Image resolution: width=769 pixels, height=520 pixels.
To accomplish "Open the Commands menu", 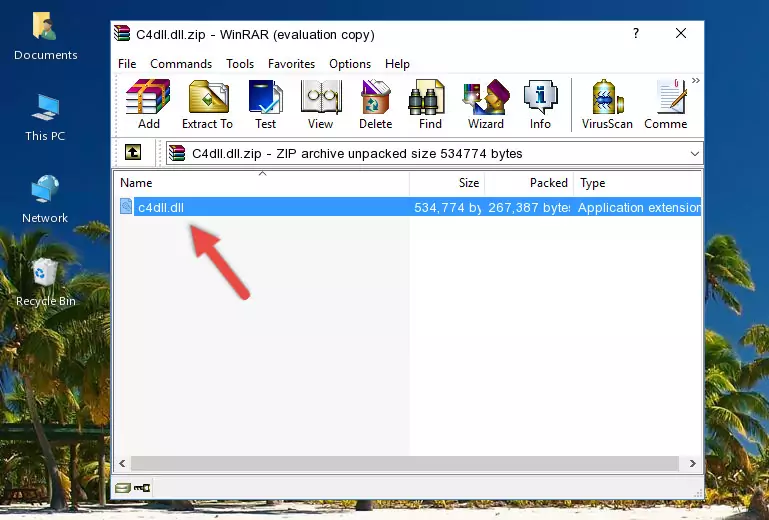I will tap(181, 64).
